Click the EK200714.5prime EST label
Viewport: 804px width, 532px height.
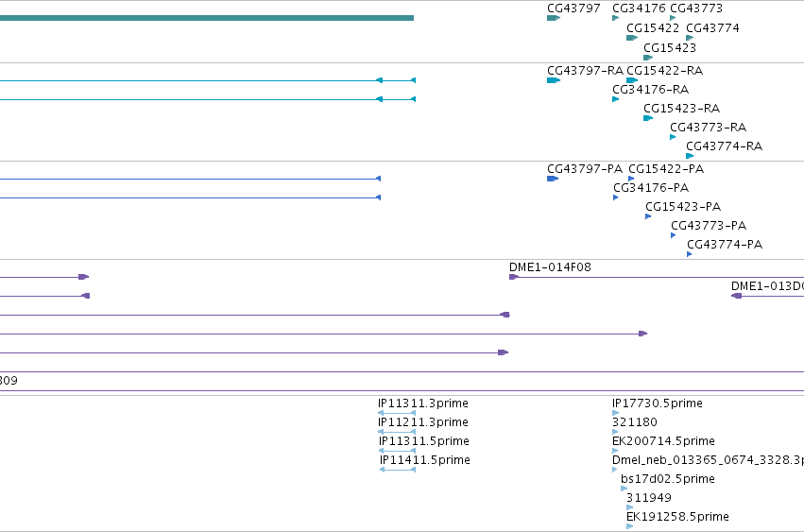[663, 441]
